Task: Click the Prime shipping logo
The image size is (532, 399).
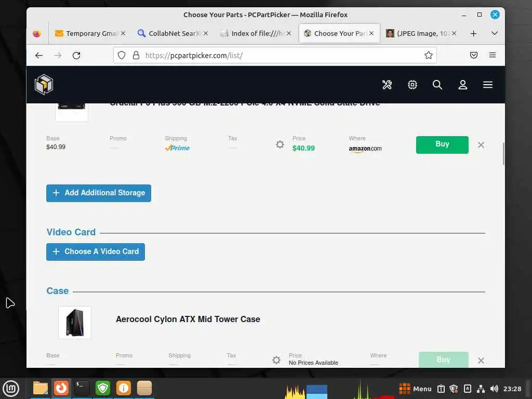Action: coord(177,148)
